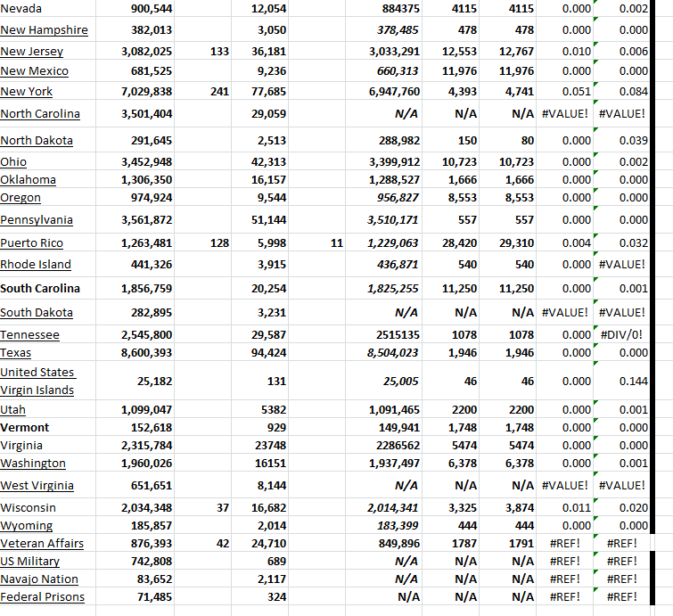Follow the Navajo Nation hyperlink
This screenshot has height=616, width=673.
[39, 579]
